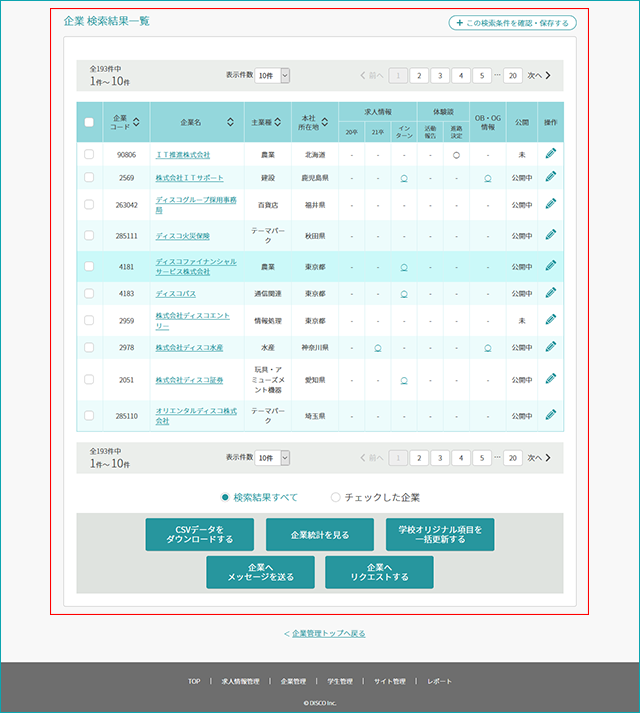640x713 pixels.
Task: Click 企業へメッセージを送る button
Action: click(260, 572)
